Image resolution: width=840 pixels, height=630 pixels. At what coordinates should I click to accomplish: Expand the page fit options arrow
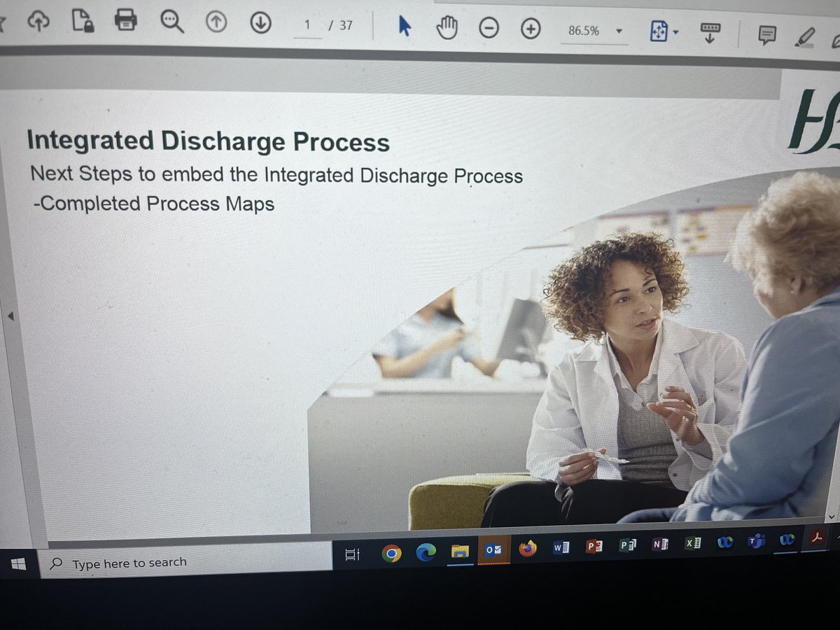675,34
